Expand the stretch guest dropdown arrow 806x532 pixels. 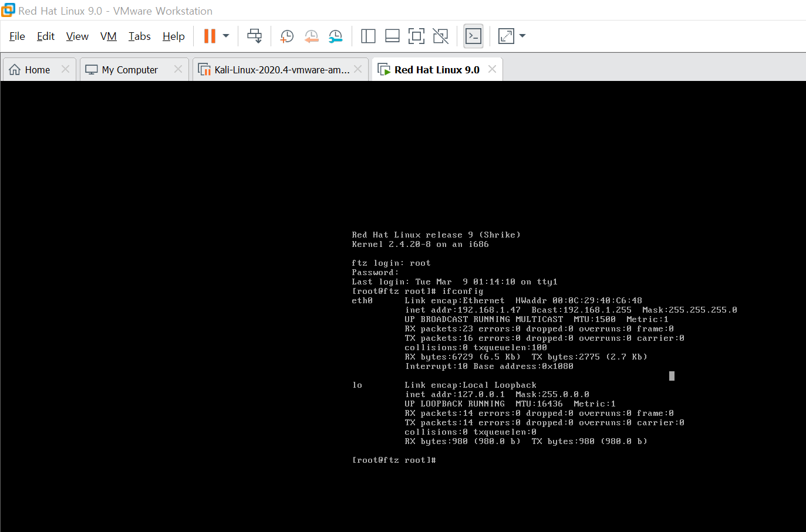pos(522,36)
